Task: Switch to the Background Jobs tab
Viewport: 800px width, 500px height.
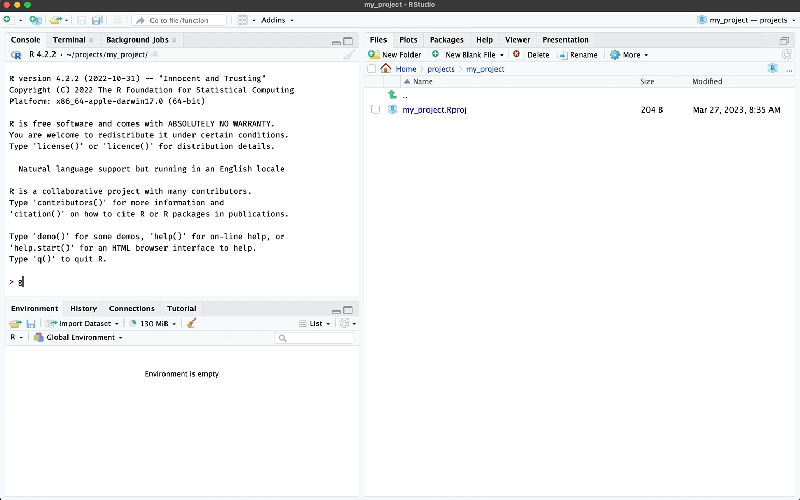Action: 137,40
